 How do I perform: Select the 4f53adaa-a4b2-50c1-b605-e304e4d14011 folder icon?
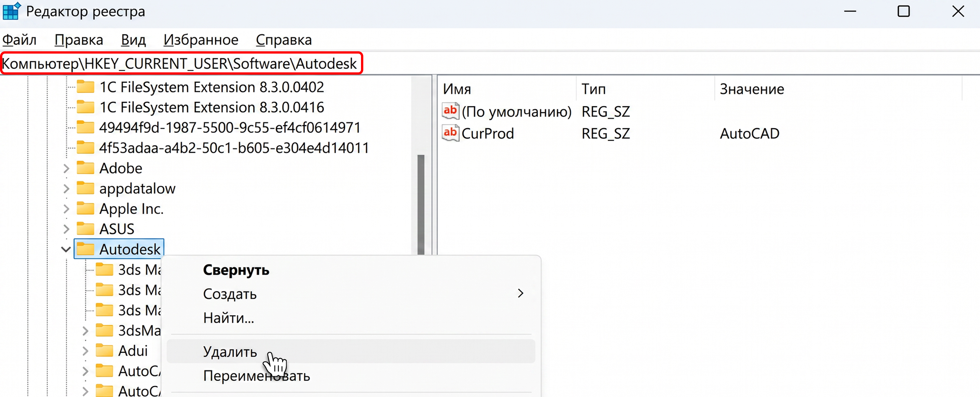tap(85, 147)
